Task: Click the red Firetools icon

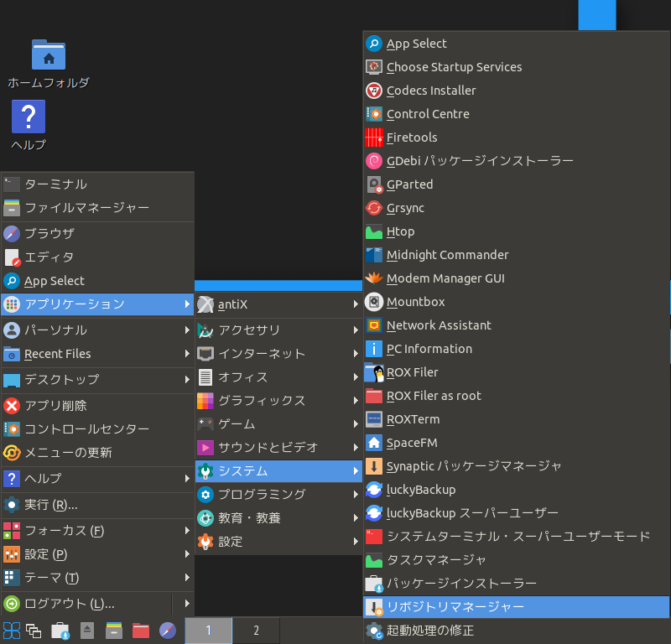Action: (x=373, y=138)
